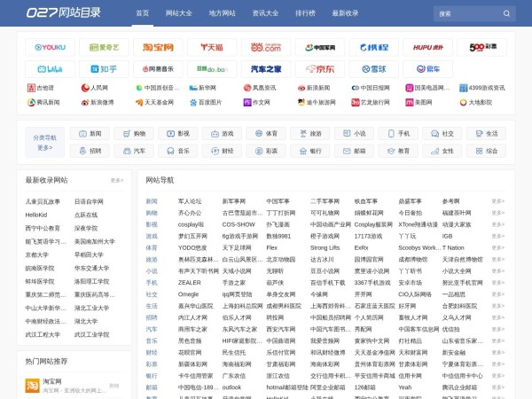This screenshot has width=532, height=399.
Task: Select the 游戏 category button
Action: 222,134
